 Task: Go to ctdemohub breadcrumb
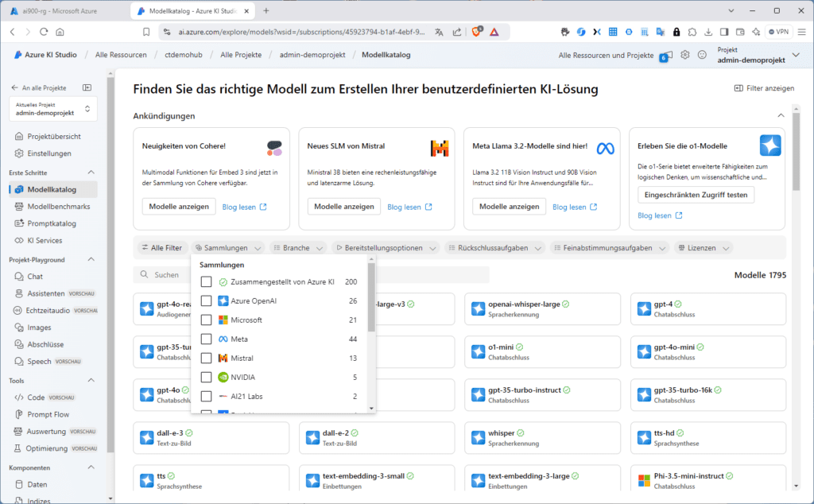[184, 55]
